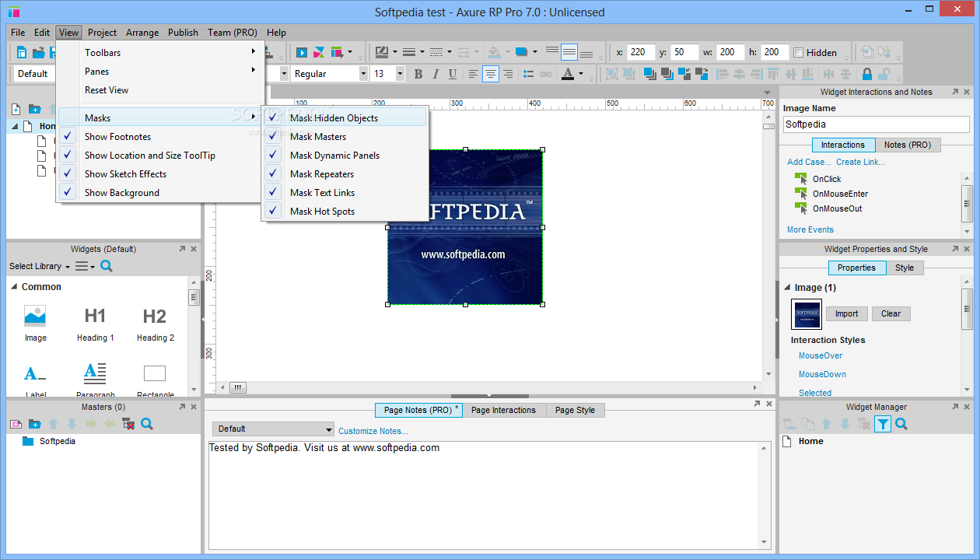Image resolution: width=980 pixels, height=560 pixels.
Task: Switch to Page Interactions tab
Action: point(503,410)
